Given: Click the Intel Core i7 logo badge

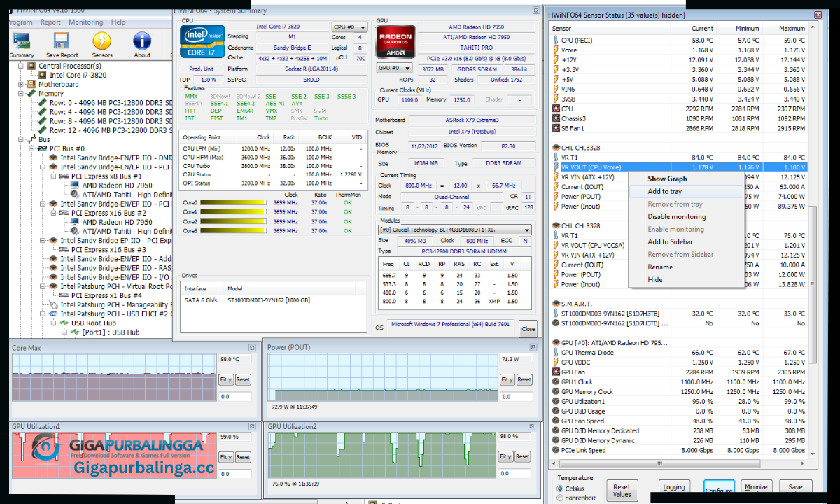Looking at the screenshot, I should [202, 41].
